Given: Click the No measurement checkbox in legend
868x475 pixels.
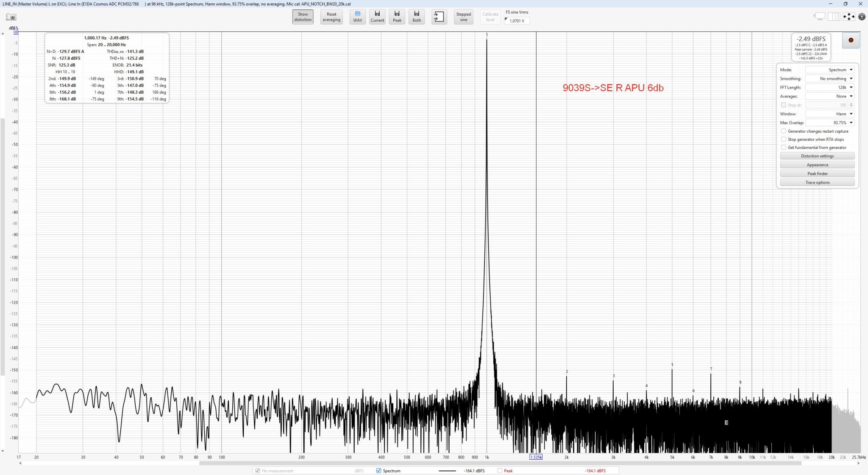Looking at the screenshot, I should [257, 471].
